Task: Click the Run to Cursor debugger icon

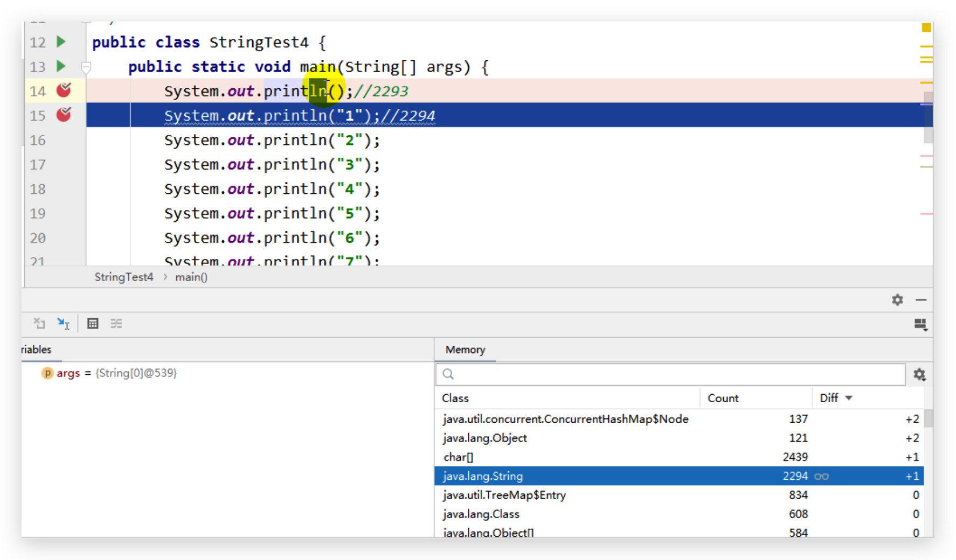Action: tap(63, 324)
